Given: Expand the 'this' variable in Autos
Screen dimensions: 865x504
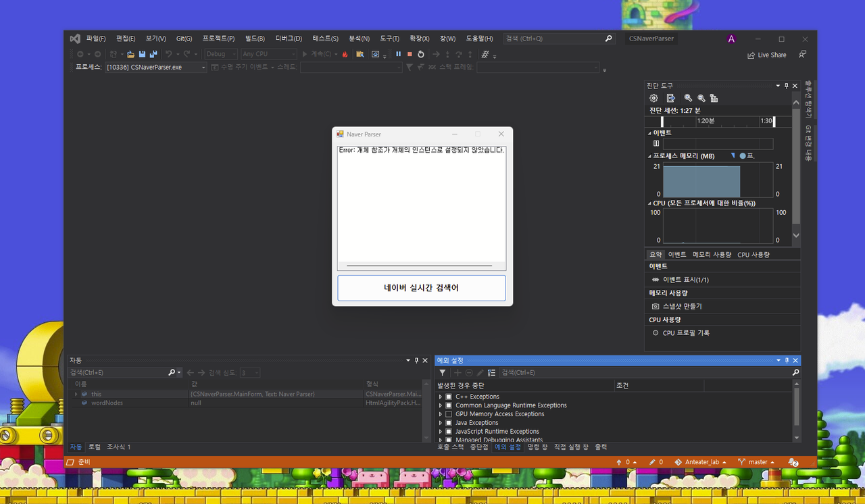Looking at the screenshot, I should pos(76,394).
